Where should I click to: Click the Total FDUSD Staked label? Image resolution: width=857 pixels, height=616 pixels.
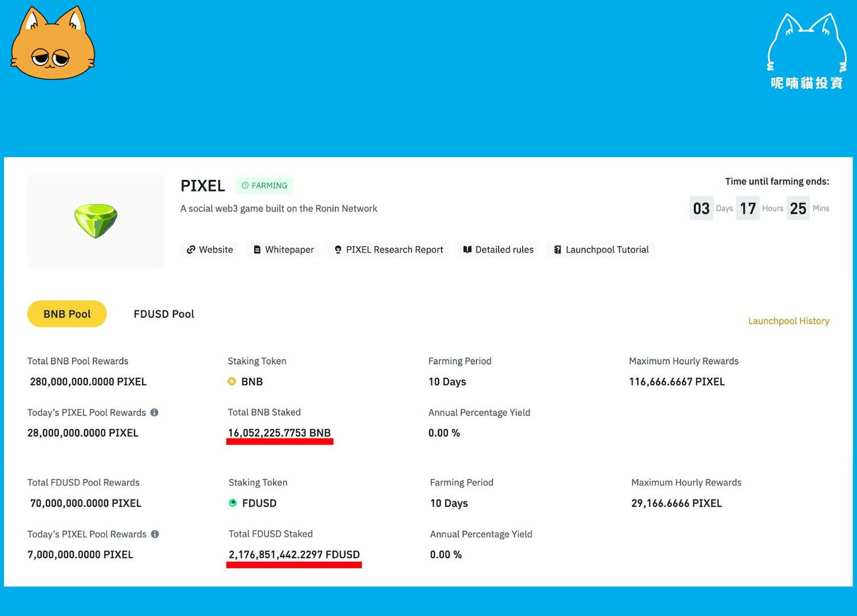[271, 534]
